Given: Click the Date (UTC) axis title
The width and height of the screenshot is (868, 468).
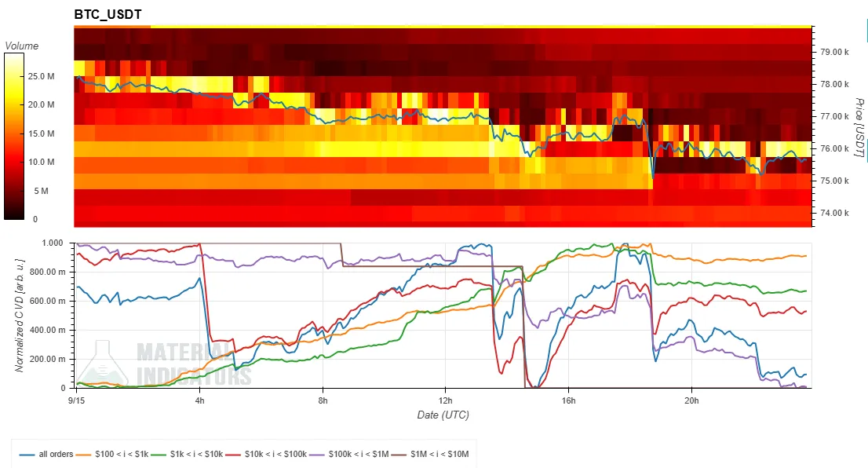Looking at the screenshot, I should [443, 415].
